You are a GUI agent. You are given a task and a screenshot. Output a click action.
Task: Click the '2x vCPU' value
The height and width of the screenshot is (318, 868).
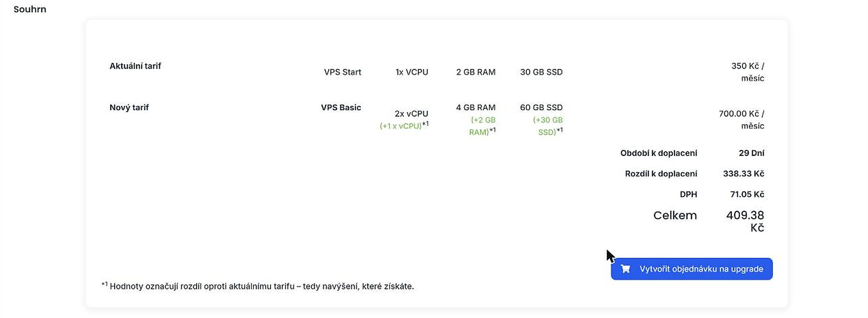coord(411,114)
